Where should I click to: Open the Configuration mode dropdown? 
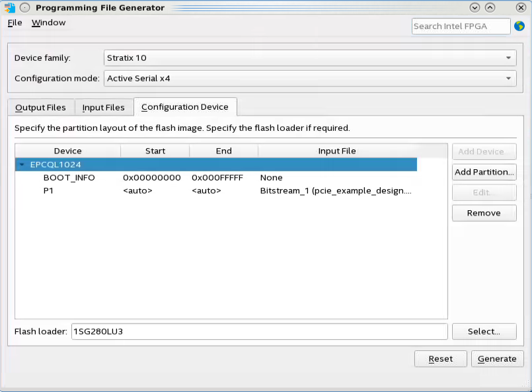310,78
